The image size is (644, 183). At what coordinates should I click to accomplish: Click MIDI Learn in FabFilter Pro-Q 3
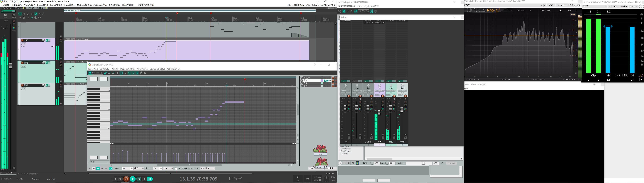coord(473,79)
